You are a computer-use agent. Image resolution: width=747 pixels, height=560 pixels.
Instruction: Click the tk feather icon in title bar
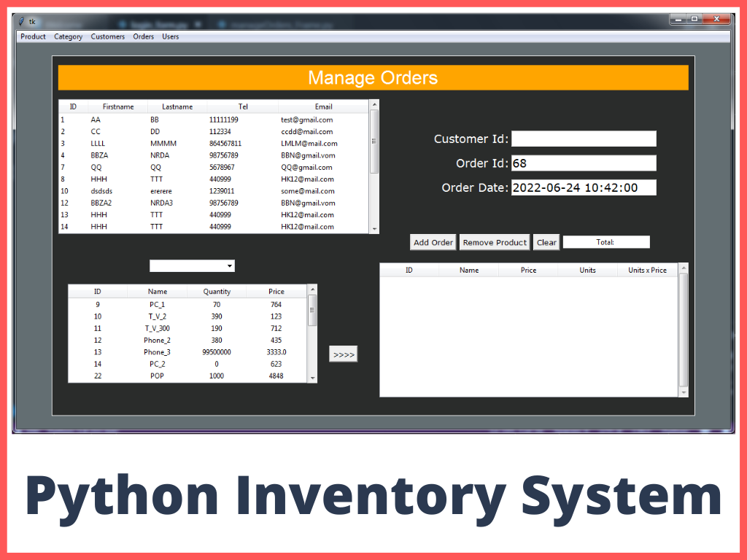click(22, 21)
